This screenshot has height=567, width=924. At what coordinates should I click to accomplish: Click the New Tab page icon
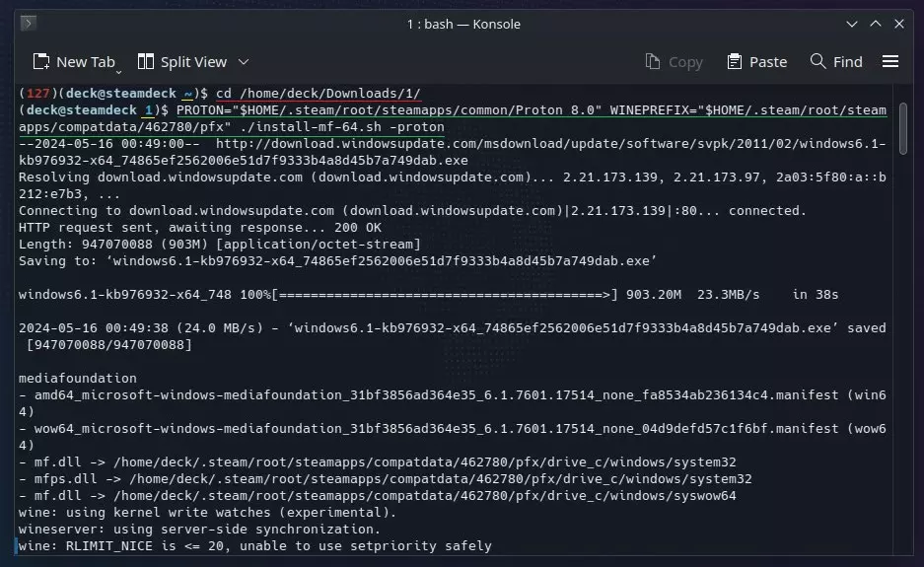click(x=41, y=62)
